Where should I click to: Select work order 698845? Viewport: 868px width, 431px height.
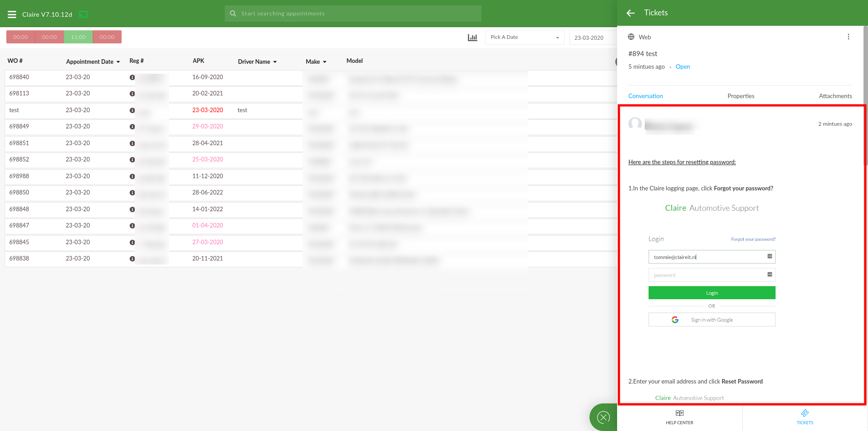19,242
